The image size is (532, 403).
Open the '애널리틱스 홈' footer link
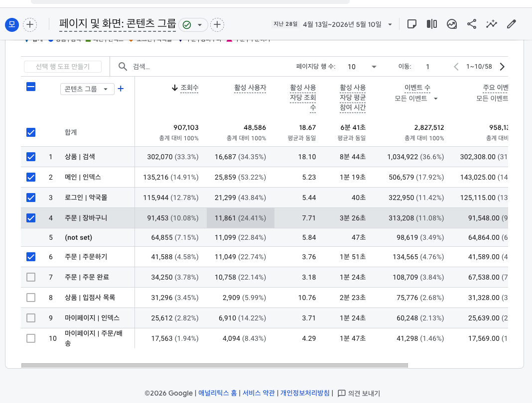(x=218, y=393)
